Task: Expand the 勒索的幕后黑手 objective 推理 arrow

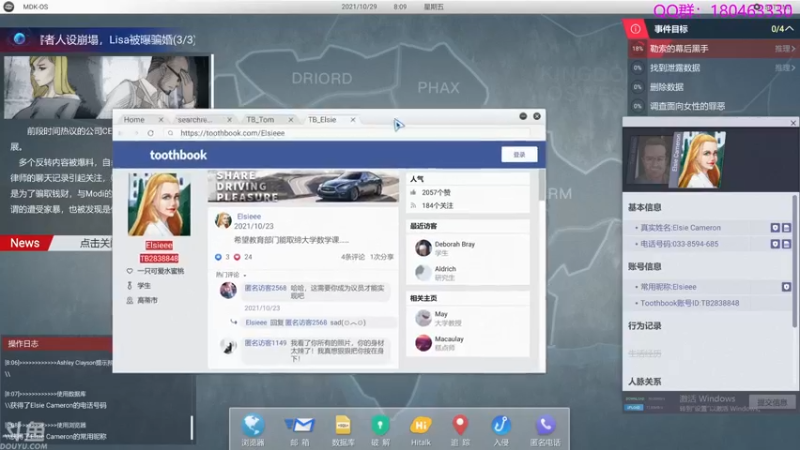Action: (x=786, y=48)
